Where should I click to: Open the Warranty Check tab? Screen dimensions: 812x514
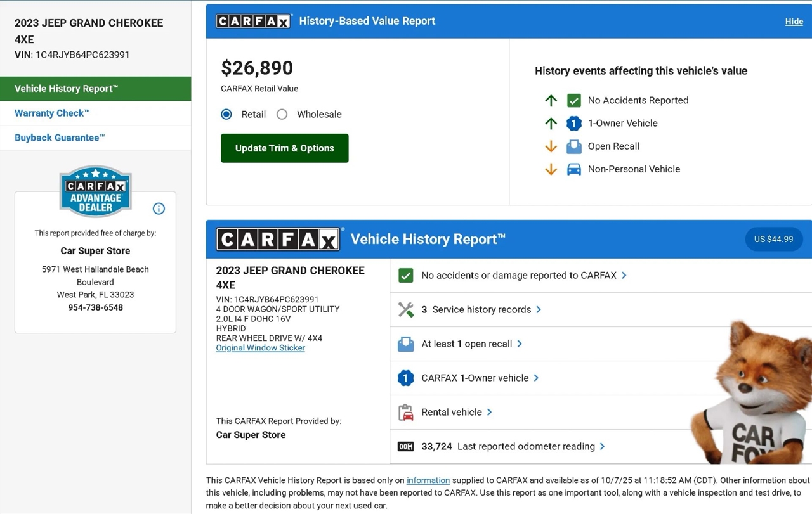click(x=52, y=113)
